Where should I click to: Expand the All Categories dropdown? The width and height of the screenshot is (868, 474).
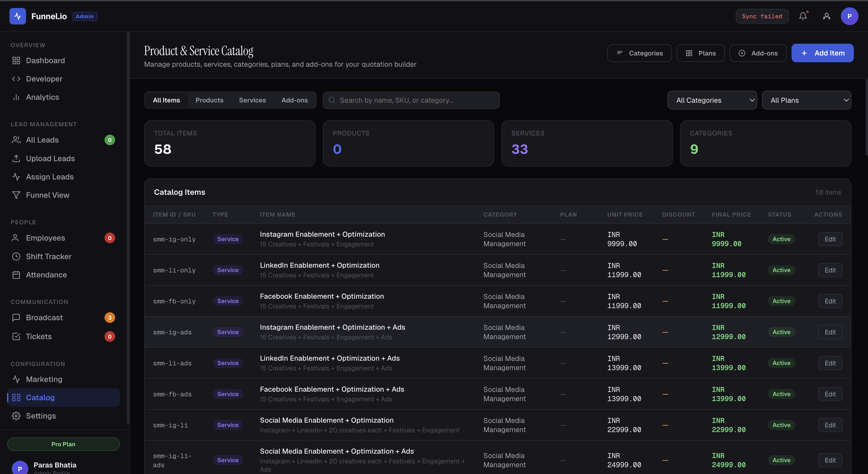(x=712, y=100)
